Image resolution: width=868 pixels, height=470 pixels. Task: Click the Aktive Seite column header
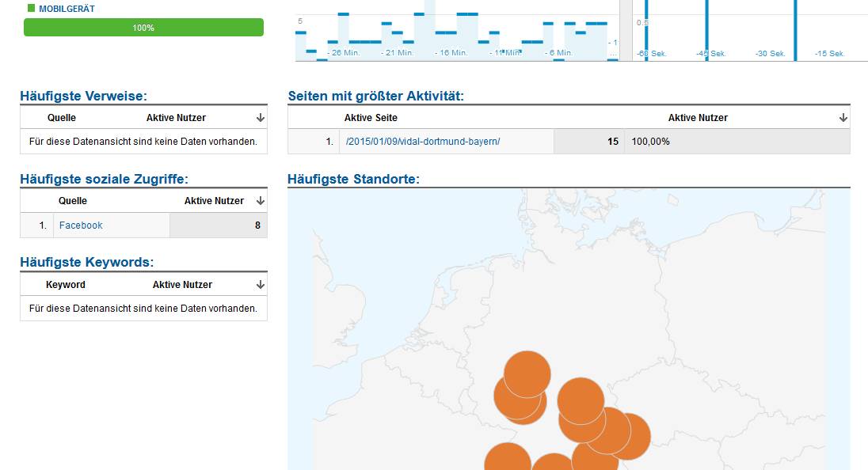coord(371,118)
